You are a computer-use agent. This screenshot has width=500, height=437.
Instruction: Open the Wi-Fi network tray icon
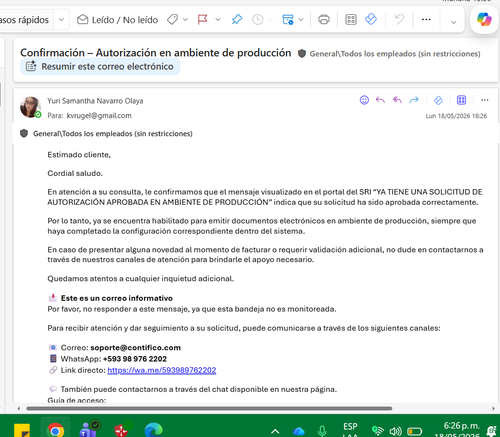pos(378,431)
